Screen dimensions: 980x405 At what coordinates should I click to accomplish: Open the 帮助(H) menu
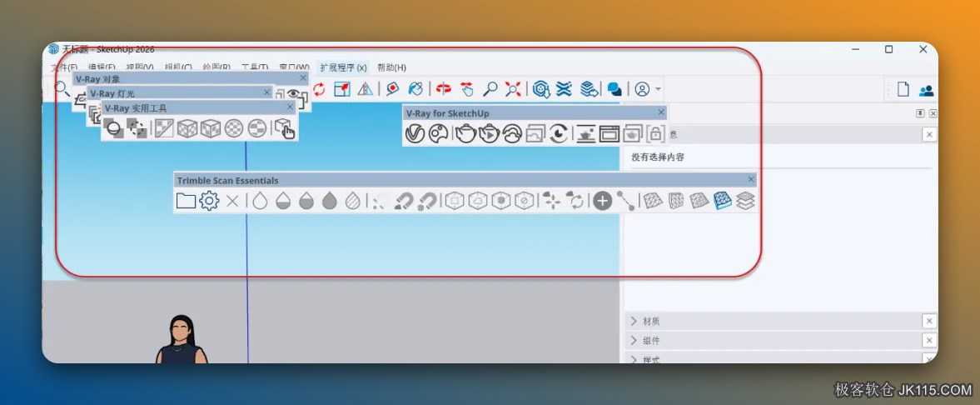coord(391,67)
